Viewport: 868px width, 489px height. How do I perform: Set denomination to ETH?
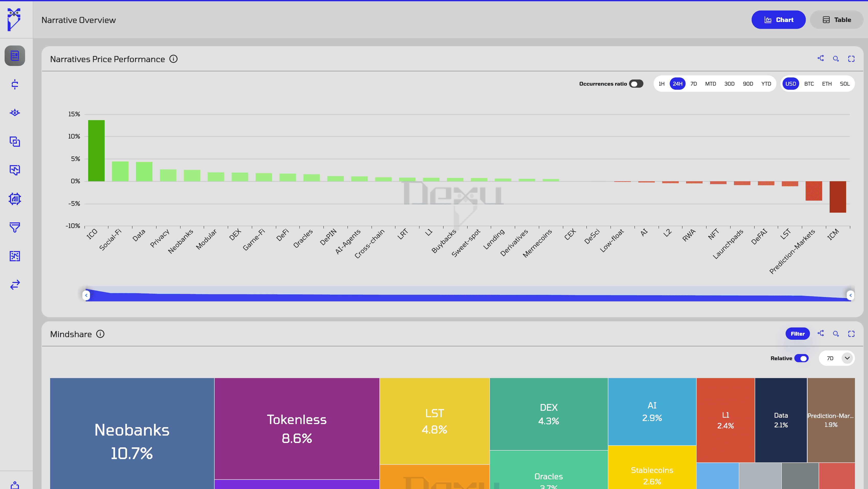coord(827,84)
